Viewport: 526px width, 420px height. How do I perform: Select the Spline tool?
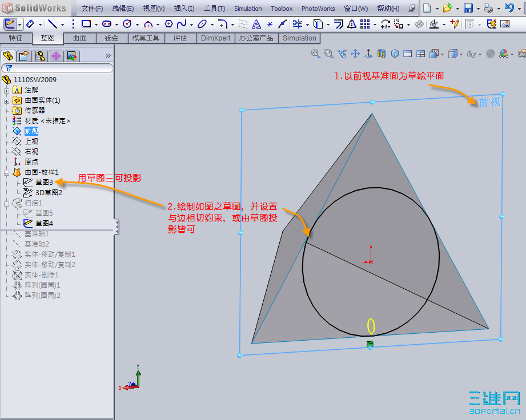[182, 24]
